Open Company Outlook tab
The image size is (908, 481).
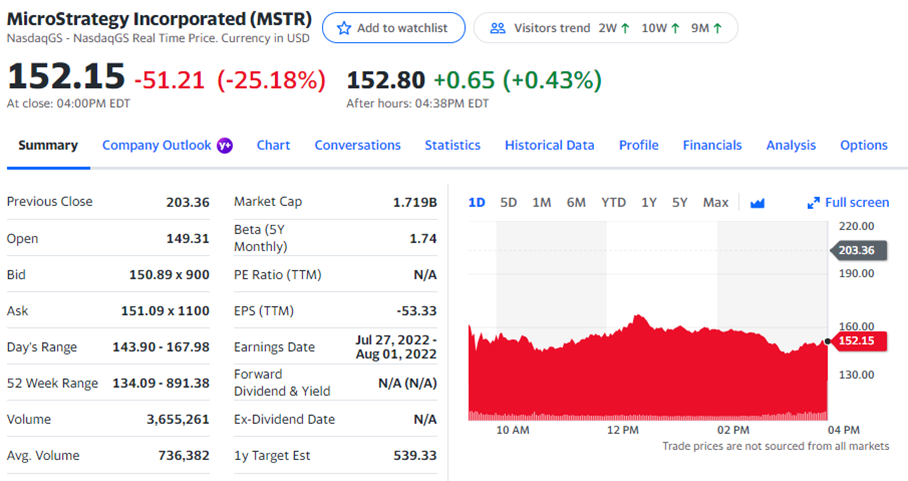tap(157, 146)
